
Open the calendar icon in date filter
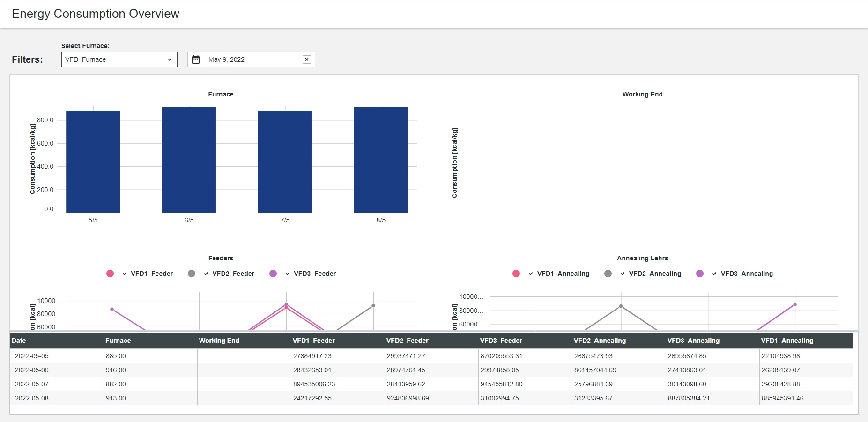tap(196, 59)
